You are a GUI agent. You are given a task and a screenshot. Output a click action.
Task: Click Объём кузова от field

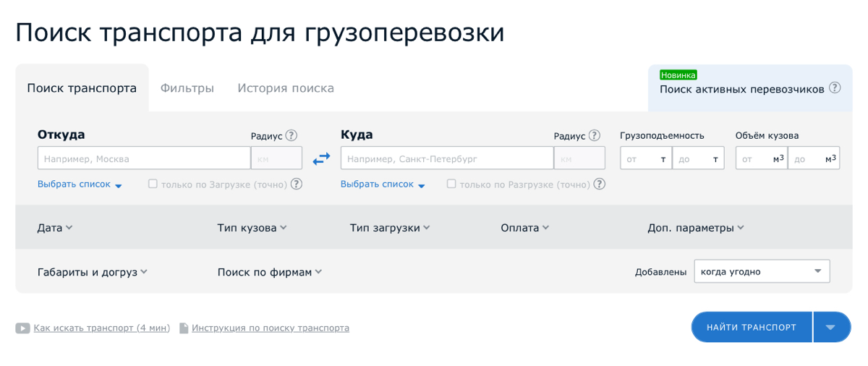pyautogui.click(x=762, y=158)
